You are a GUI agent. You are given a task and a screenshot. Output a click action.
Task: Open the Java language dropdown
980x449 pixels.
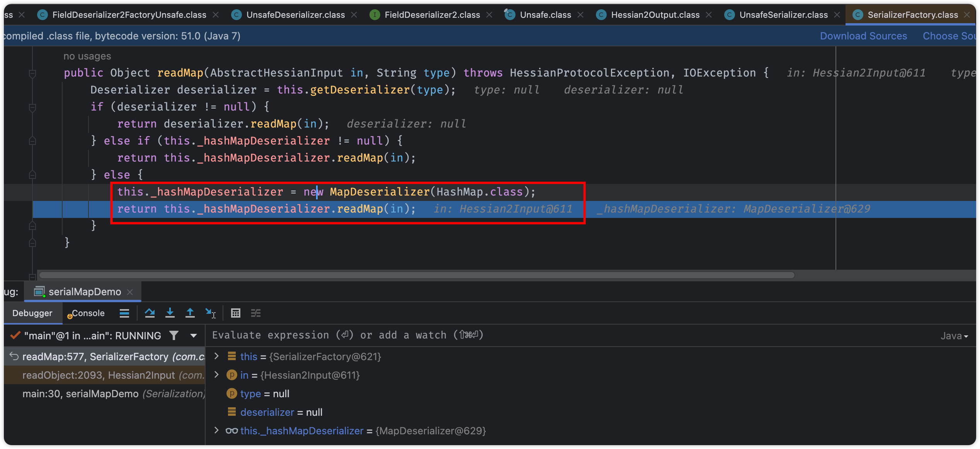click(x=954, y=336)
